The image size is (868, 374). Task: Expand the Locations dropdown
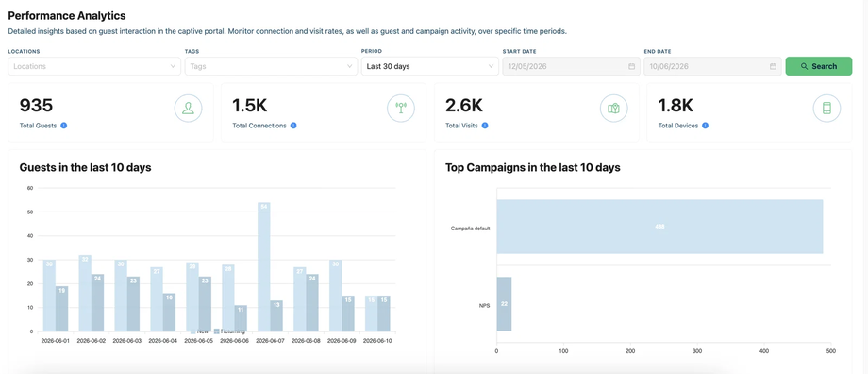coord(94,66)
